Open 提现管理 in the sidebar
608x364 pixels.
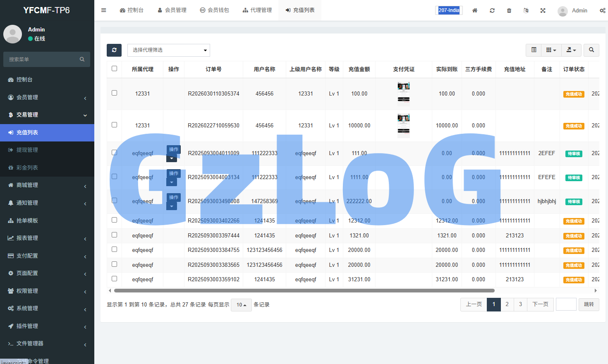[x=27, y=150]
